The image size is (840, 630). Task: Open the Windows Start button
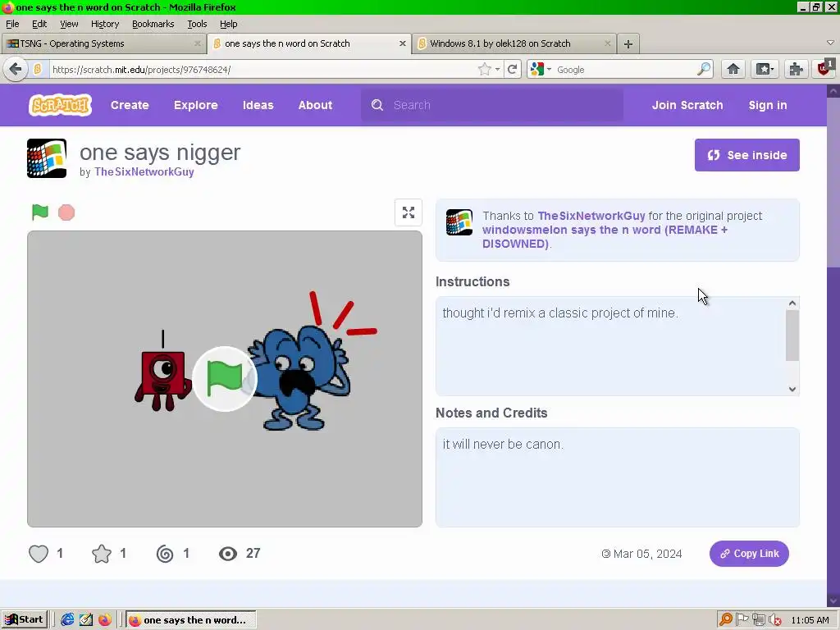(x=24, y=620)
